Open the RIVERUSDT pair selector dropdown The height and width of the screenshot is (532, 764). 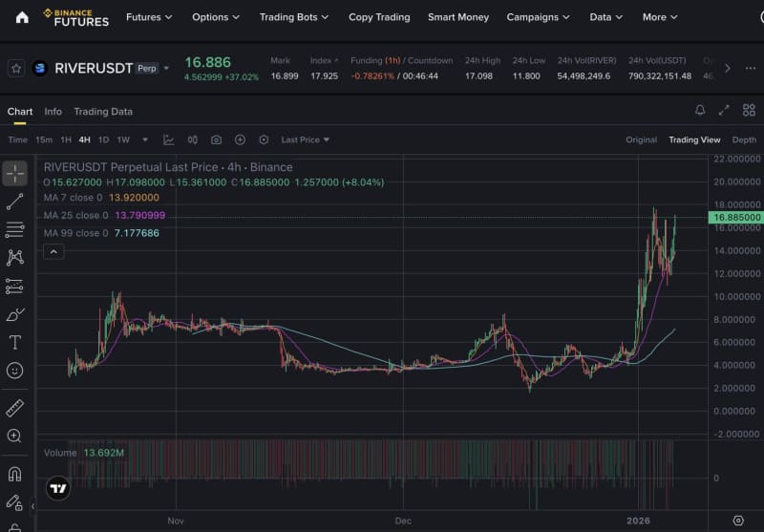pyautogui.click(x=167, y=68)
